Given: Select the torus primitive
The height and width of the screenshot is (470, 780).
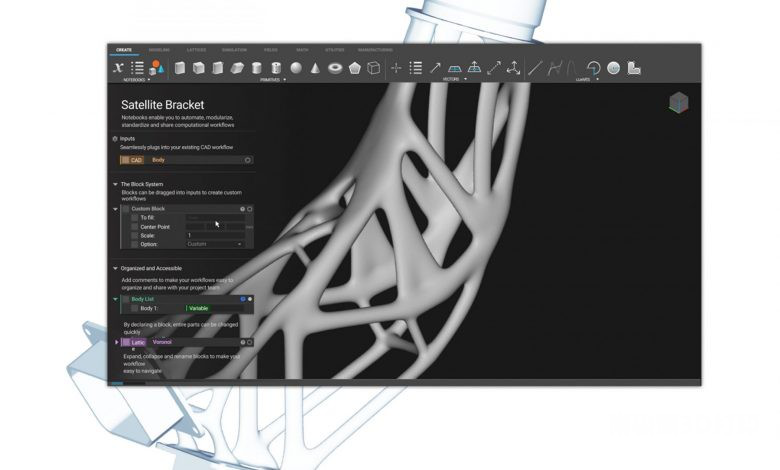Looking at the screenshot, I should [x=335, y=68].
